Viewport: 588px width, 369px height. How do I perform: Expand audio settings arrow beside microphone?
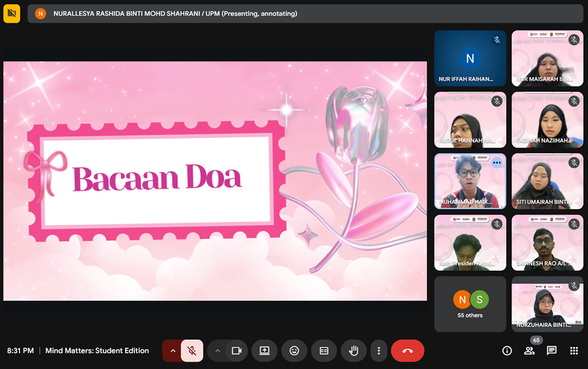tap(173, 351)
